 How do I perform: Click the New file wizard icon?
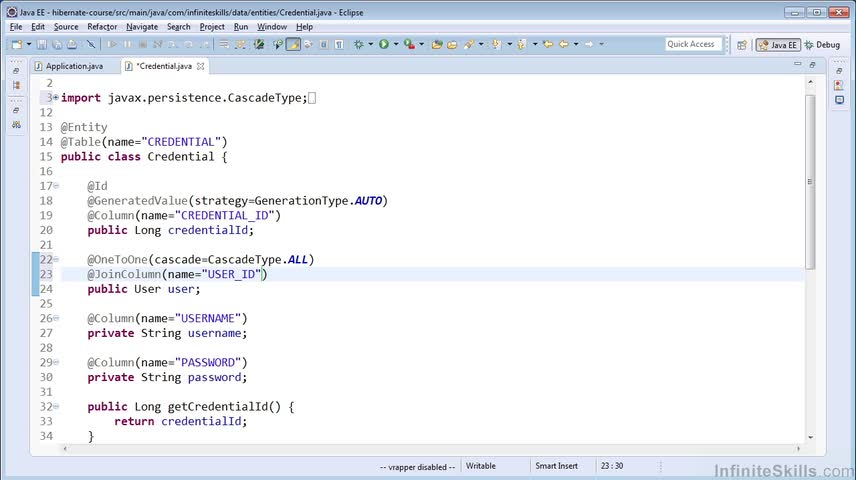click(x=17, y=44)
